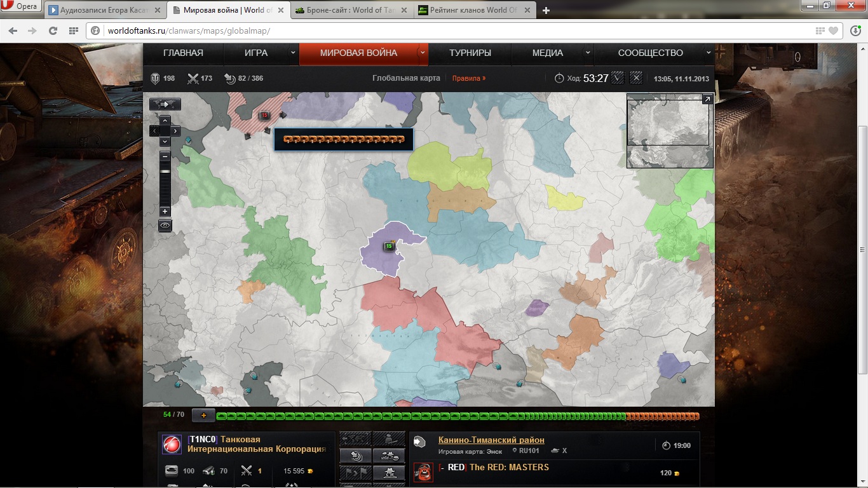Click the tank shield icon beside 198
This screenshot has width=868, height=488.
click(x=154, y=78)
